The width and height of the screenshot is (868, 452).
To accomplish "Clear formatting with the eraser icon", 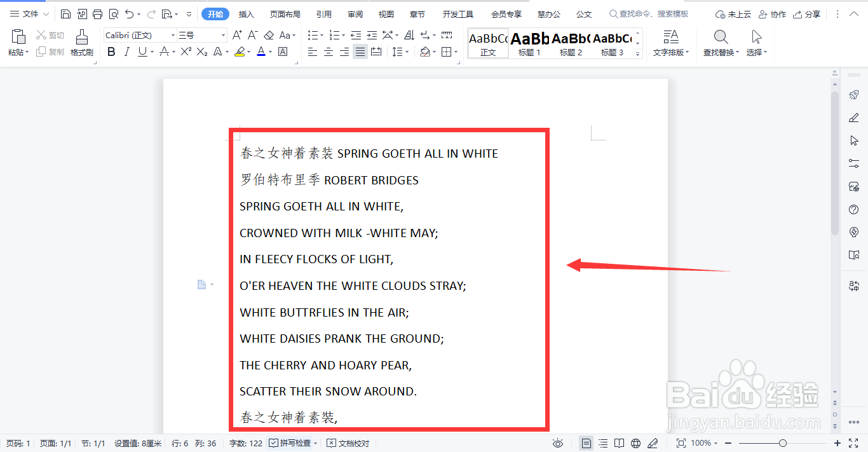I will point(269,35).
